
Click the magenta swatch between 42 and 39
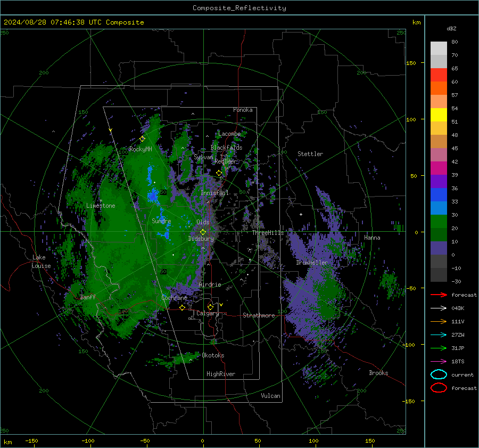[439, 168]
